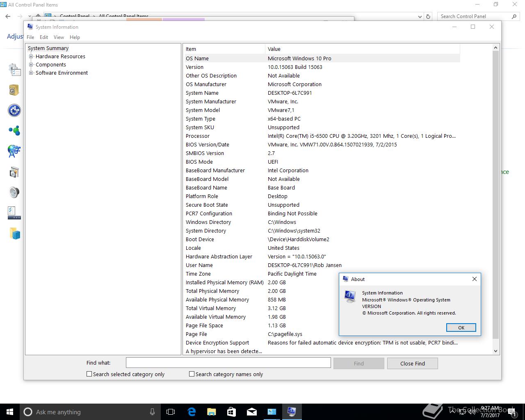This screenshot has width=525, height=420.
Task: Click the Find button
Action: point(359,363)
